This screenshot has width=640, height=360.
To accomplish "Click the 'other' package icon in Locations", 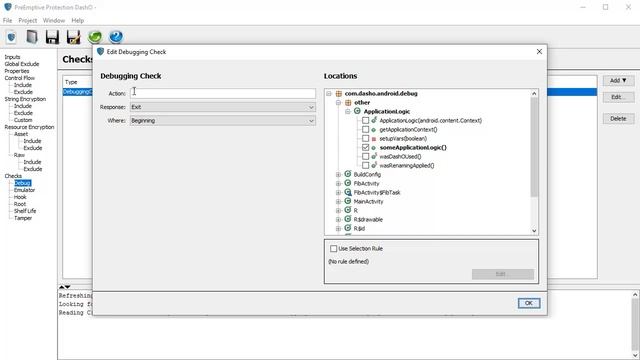I will [x=348, y=102].
